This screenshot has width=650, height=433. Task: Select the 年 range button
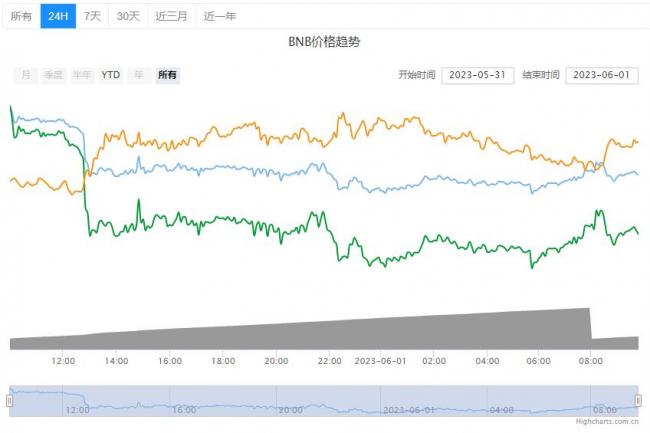point(139,75)
